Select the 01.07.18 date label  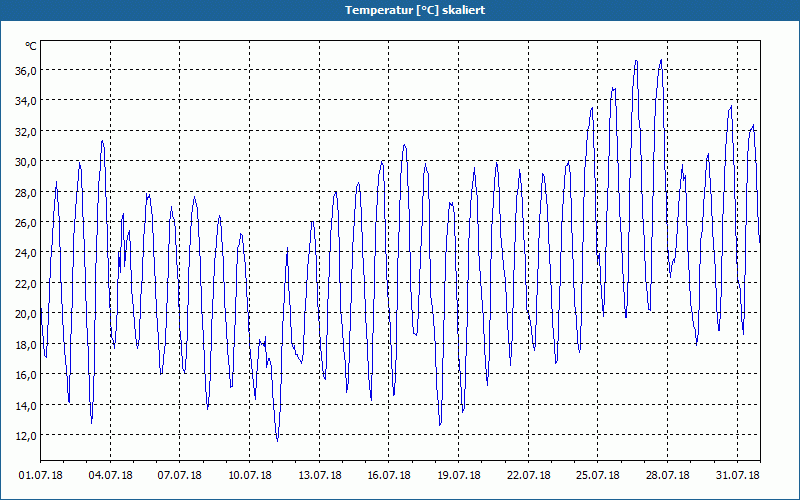click(41, 476)
